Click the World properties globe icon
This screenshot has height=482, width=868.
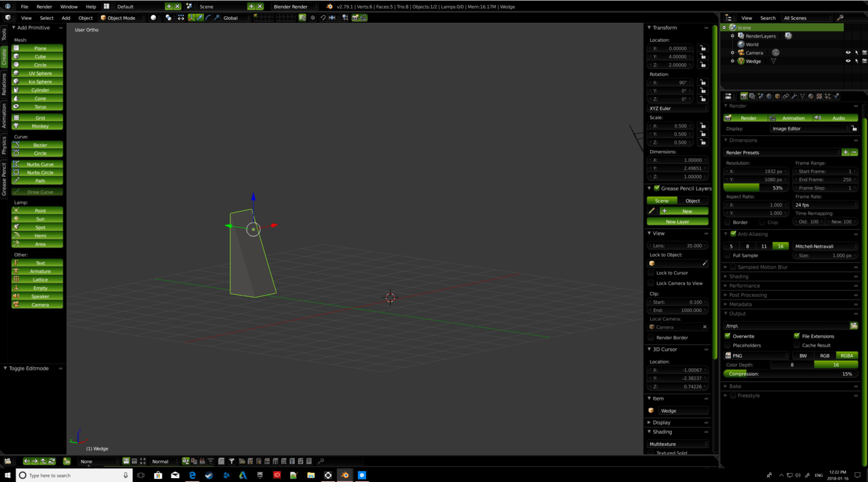pyautogui.click(x=769, y=96)
